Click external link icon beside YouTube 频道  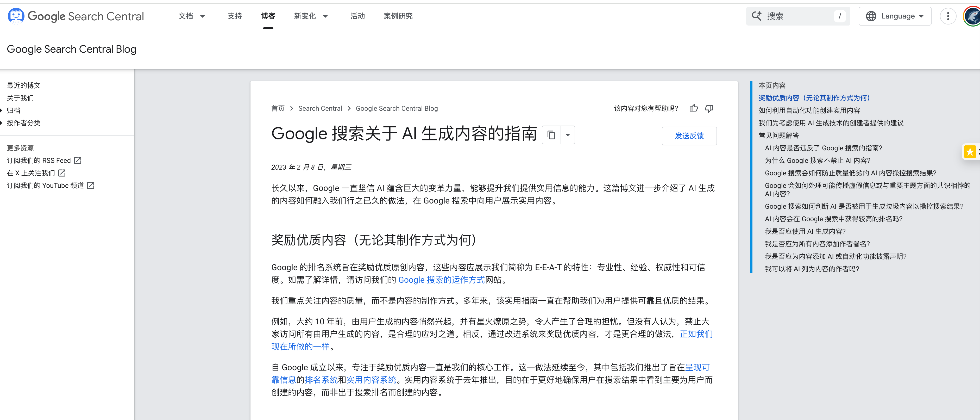click(91, 186)
